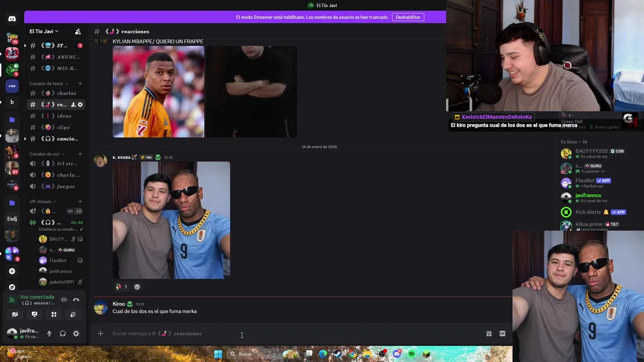Open K. KVARA's user profile name
644x362 pixels.
(121, 157)
